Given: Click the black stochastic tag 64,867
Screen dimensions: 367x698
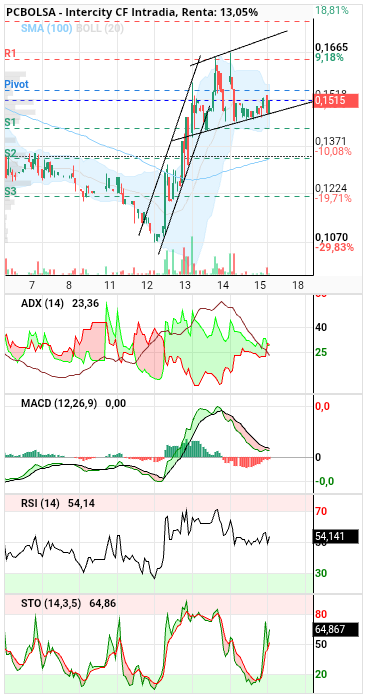Looking at the screenshot, I should point(336,629).
